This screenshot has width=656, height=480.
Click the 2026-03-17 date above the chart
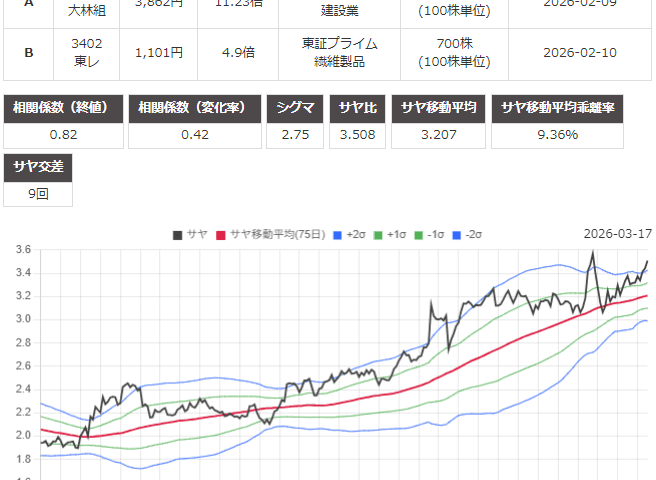(617, 234)
